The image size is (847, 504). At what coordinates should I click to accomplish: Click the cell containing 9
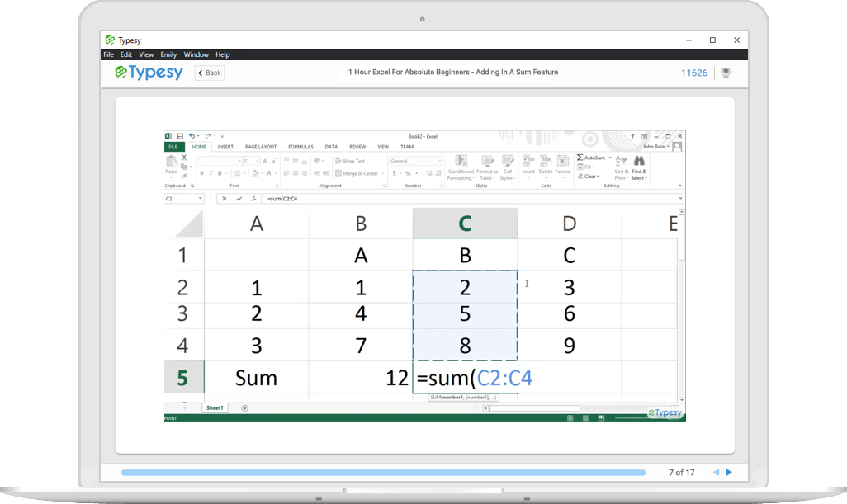pyautogui.click(x=570, y=346)
